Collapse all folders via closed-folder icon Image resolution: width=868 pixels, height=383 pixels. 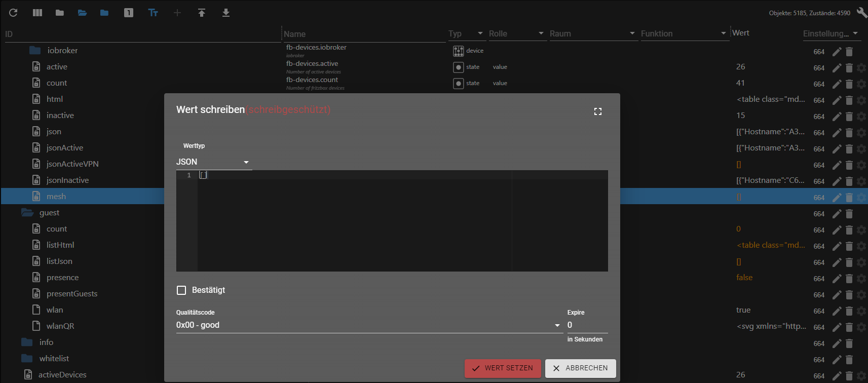click(x=60, y=13)
